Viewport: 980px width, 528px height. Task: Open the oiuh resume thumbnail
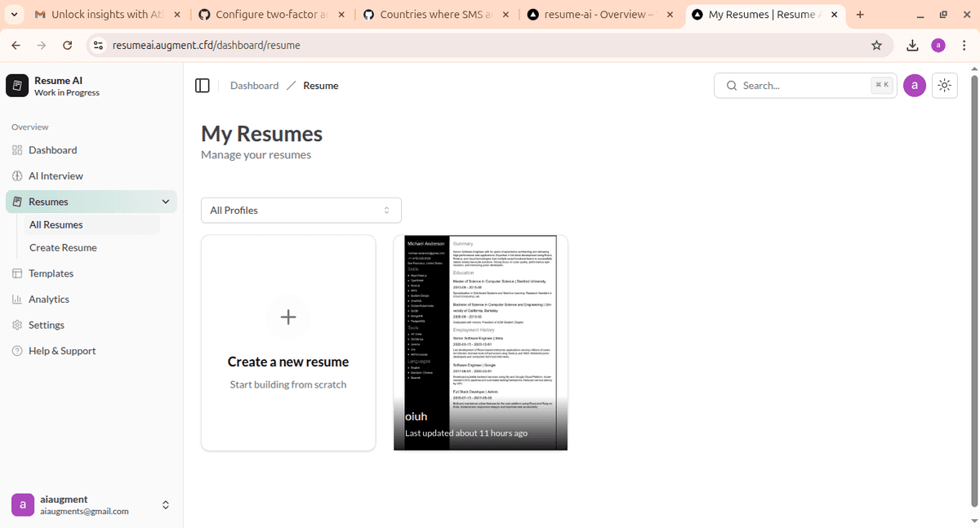(x=480, y=343)
